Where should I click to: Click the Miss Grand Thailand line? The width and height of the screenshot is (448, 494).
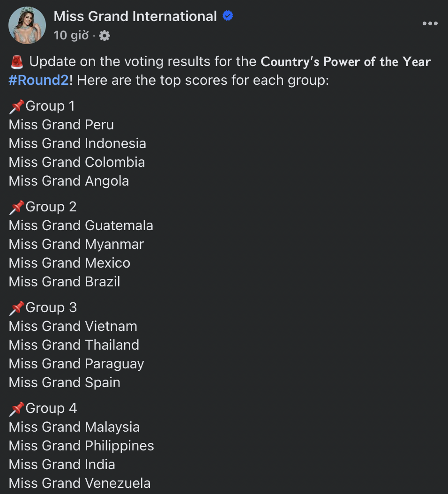(x=74, y=344)
